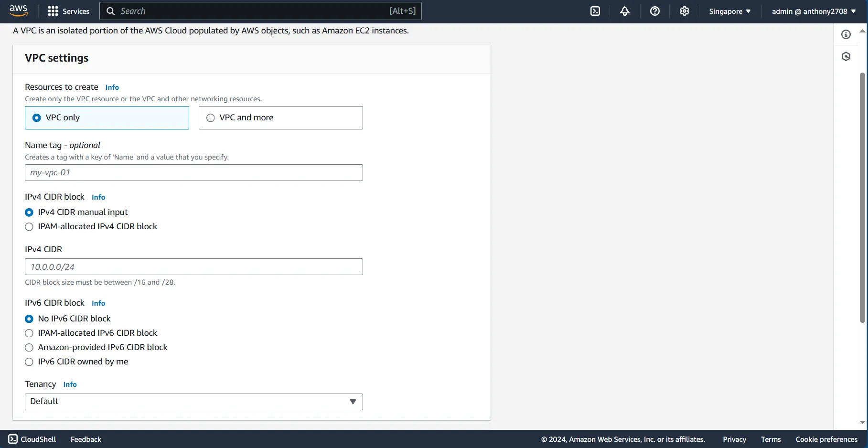Screen dimensions: 868x448
Task: Select the VPC only option
Action: pyautogui.click(x=107, y=117)
